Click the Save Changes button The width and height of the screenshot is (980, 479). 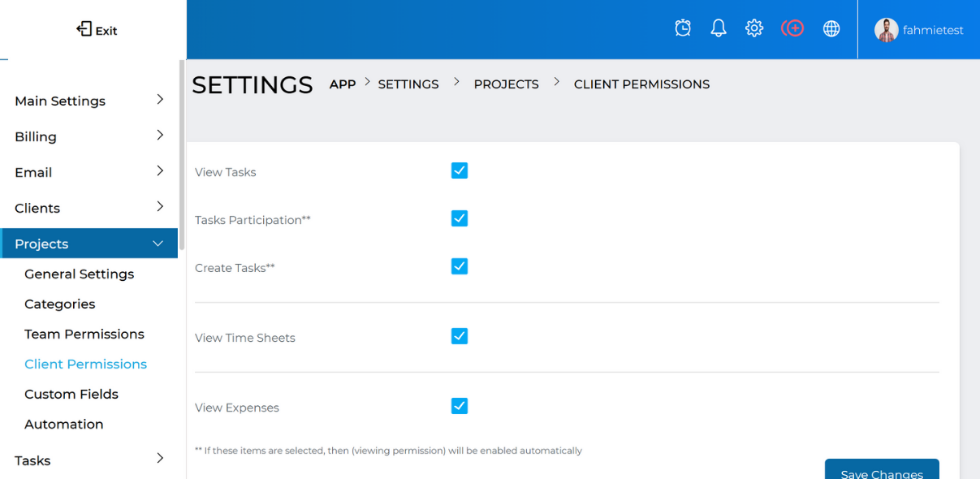point(882,469)
